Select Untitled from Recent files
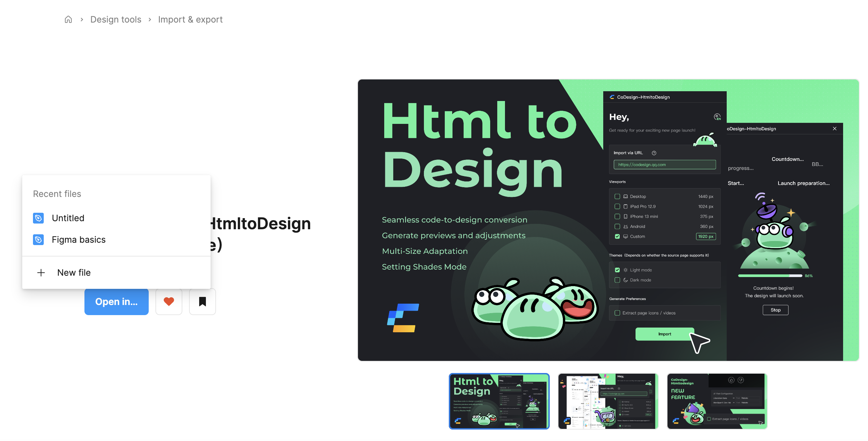This screenshot has height=441, width=868. 68,218
